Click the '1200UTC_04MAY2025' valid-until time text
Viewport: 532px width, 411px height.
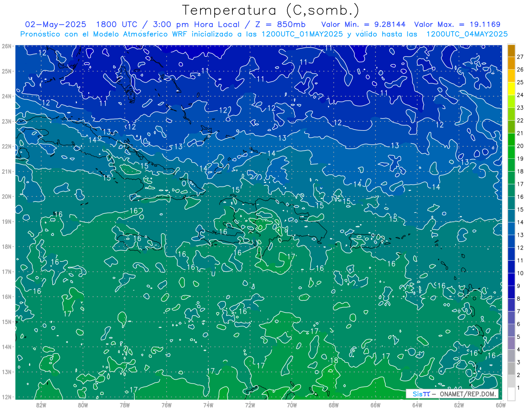(x=467, y=34)
